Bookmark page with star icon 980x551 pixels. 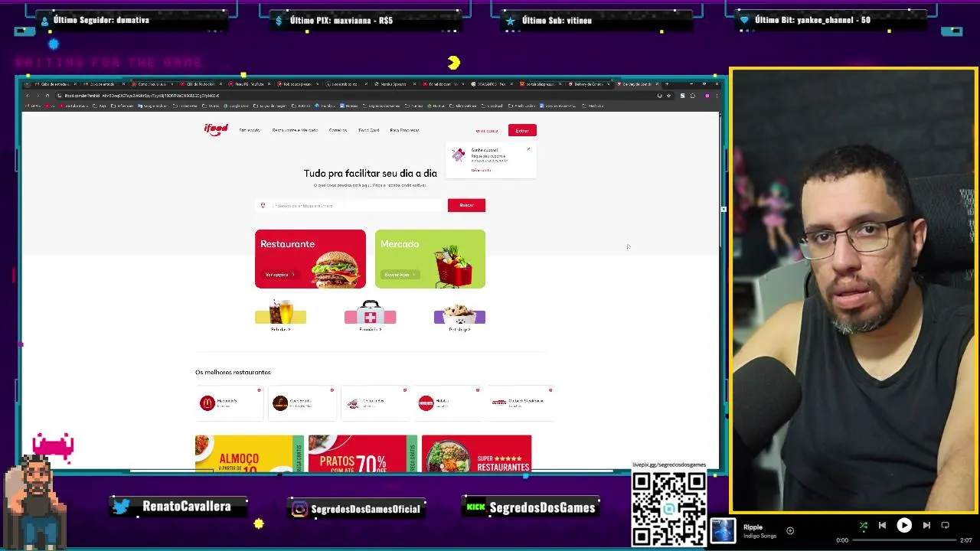[x=668, y=96]
